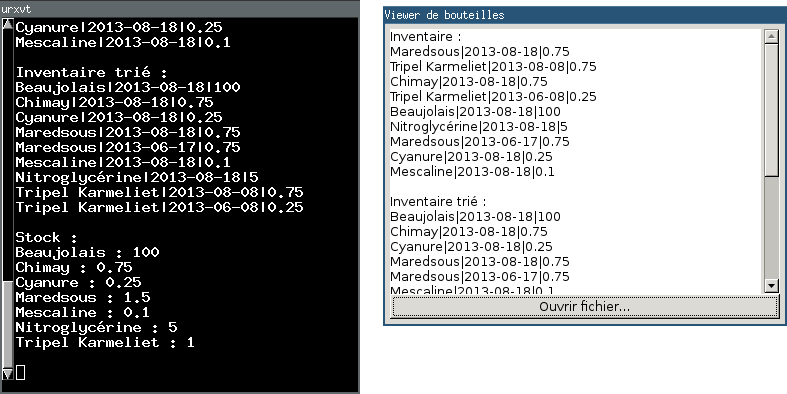Image resolution: width=787 pixels, height=394 pixels.
Task: Click the terminal cursor block at the prompt
Action: 20,372
